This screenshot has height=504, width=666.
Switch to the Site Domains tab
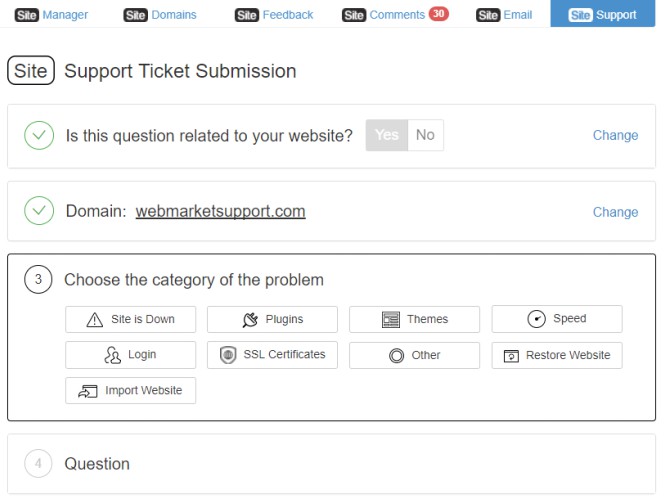160,15
